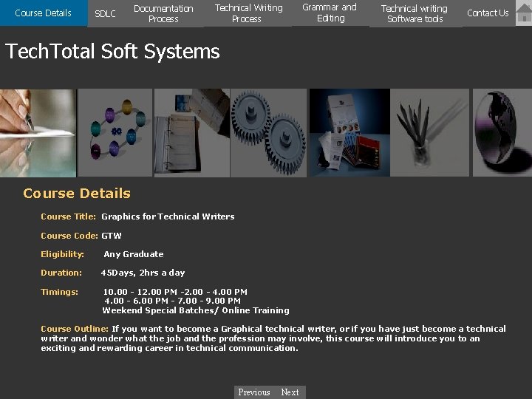This screenshot has width=532, height=399.
Task: Select the glass globe thumbnail
Action: (x=502, y=133)
